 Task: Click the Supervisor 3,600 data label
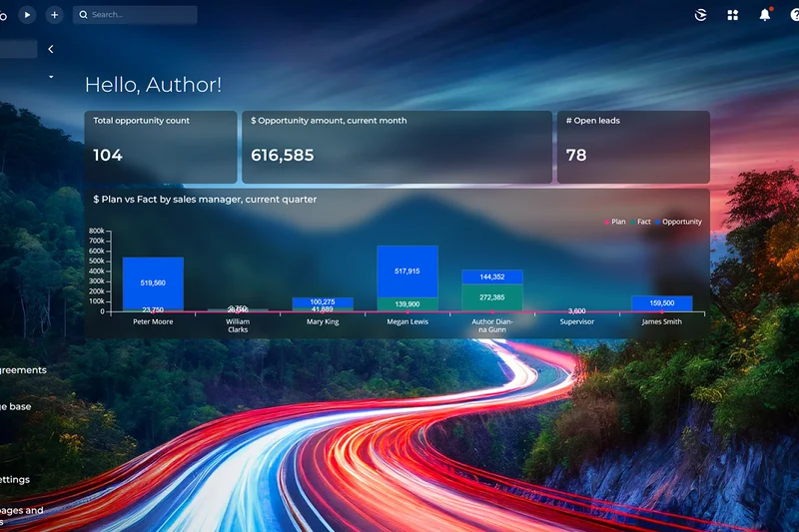[577, 310]
